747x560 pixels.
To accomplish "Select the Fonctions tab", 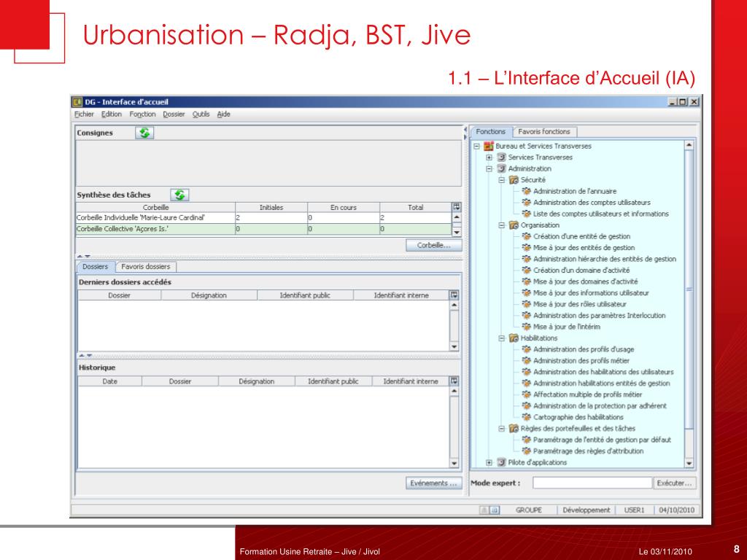I will click(x=491, y=132).
